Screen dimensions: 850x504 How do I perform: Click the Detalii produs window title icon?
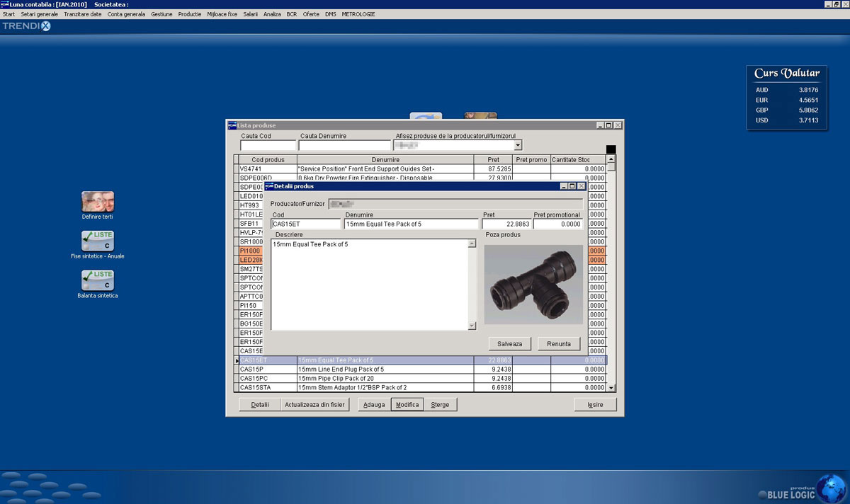tap(268, 186)
